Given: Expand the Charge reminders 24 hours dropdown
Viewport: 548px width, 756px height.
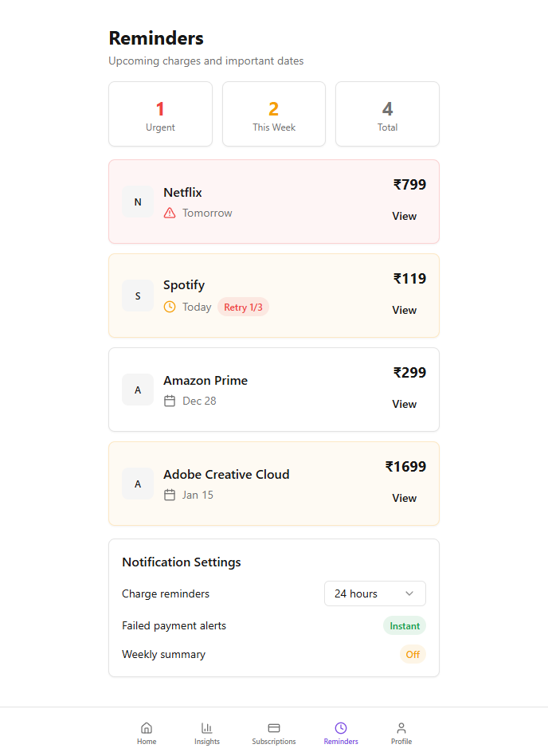Looking at the screenshot, I should click(x=375, y=593).
